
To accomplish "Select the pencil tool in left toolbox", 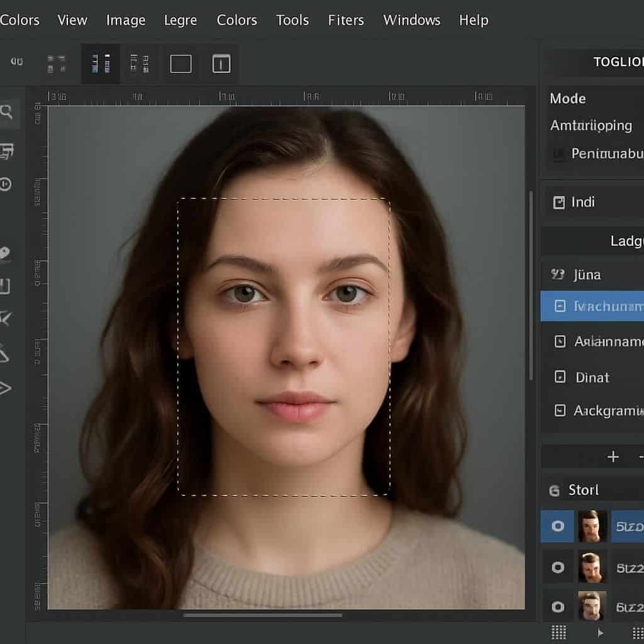I will point(4,353).
